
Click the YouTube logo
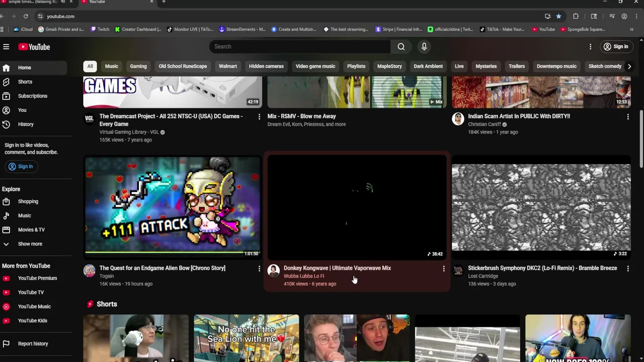pyautogui.click(x=34, y=47)
